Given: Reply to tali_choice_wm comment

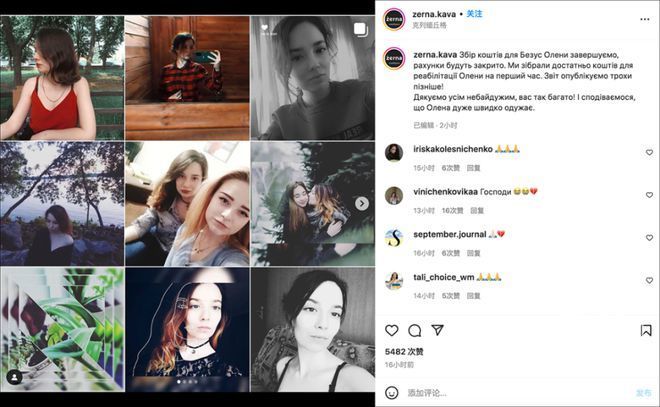Looking at the screenshot, I should tap(474, 296).
